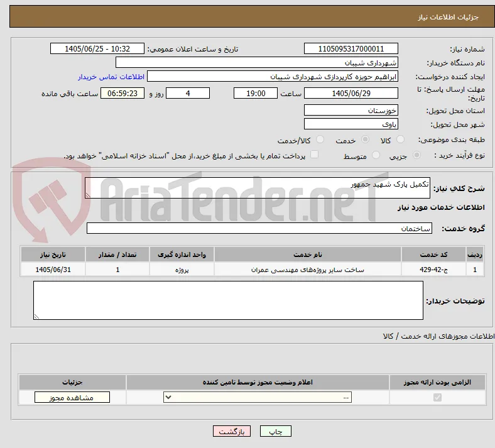The width and height of the screenshot is (495, 448).
Task: Click the unit cell پروژه
Action: [x=182, y=270]
